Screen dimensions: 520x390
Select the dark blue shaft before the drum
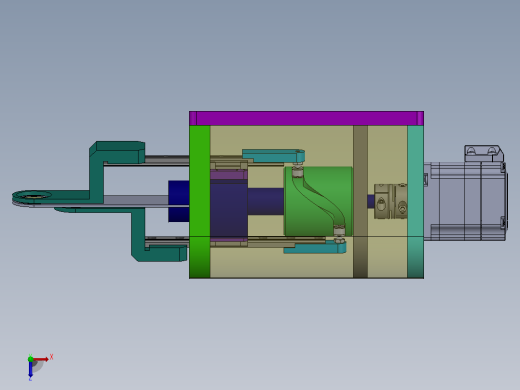pyautogui.click(x=266, y=201)
